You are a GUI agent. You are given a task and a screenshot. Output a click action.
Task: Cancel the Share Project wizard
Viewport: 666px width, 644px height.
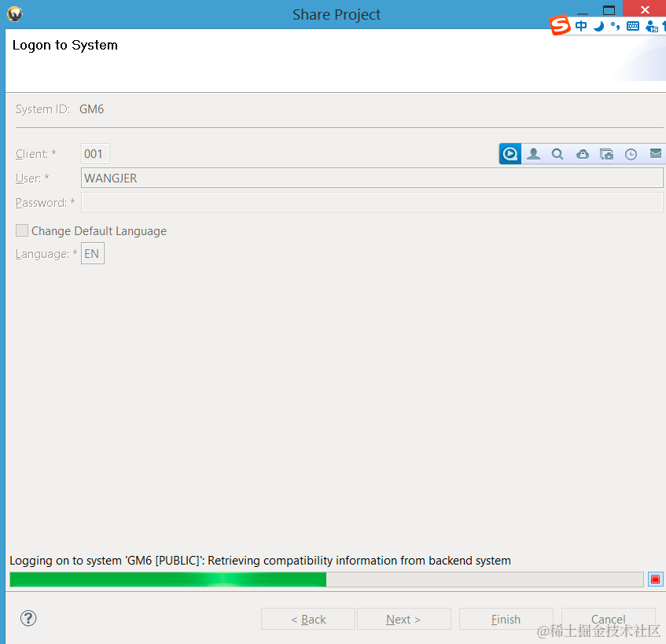point(609,619)
